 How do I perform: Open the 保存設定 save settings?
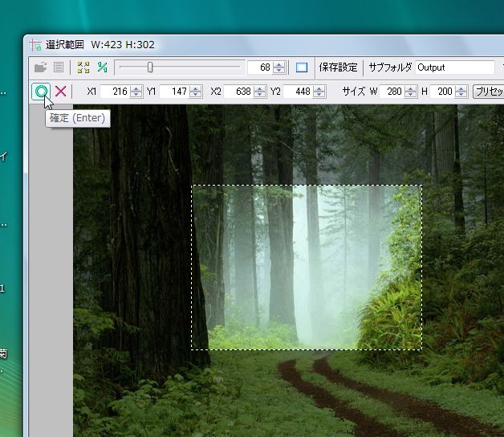[x=338, y=67]
